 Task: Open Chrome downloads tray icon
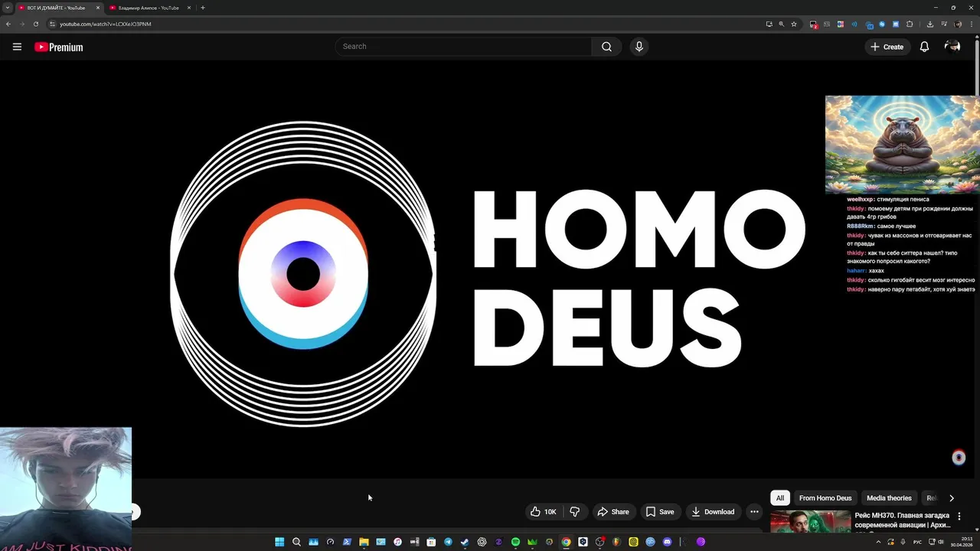[x=930, y=24]
